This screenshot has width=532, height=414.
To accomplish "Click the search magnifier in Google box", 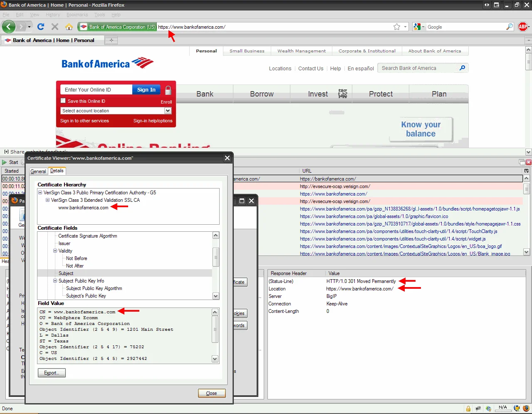I will [510, 27].
